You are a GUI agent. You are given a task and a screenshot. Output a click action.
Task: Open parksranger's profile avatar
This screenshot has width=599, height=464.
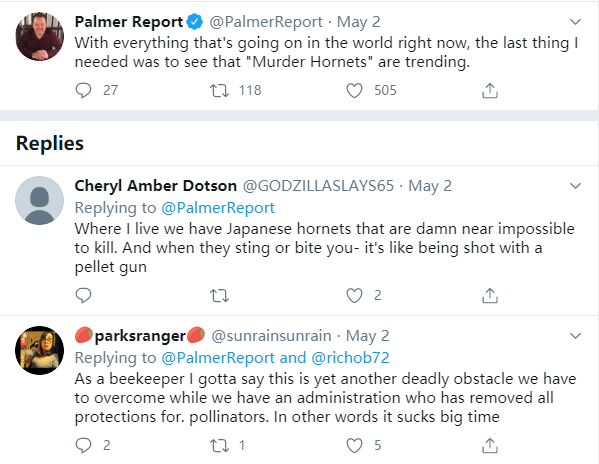(39, 350)
